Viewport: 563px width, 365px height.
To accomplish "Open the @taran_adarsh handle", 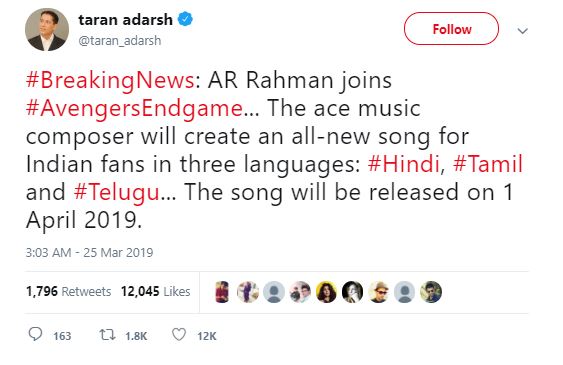I will point(120,41).
